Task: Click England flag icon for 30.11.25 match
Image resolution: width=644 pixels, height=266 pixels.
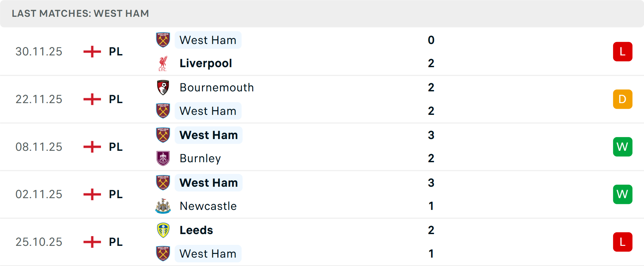Action: point(92,52)
